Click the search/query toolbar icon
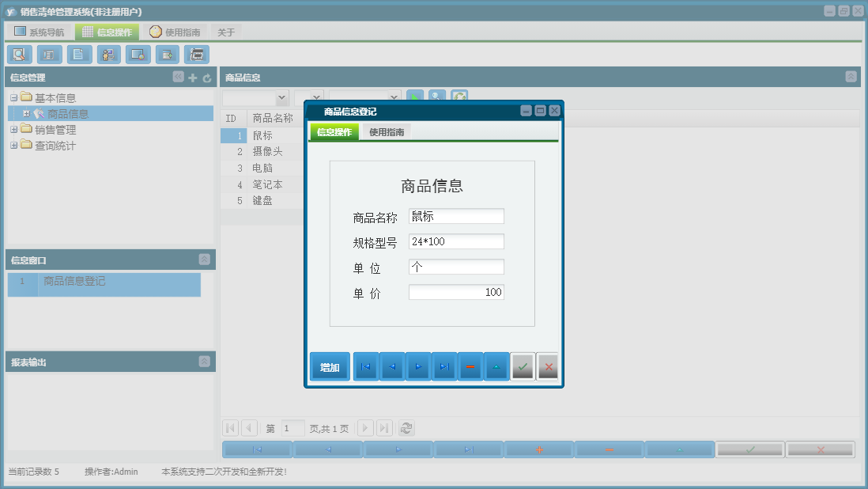Screen dimensions: 868x489 click(20, 55)
